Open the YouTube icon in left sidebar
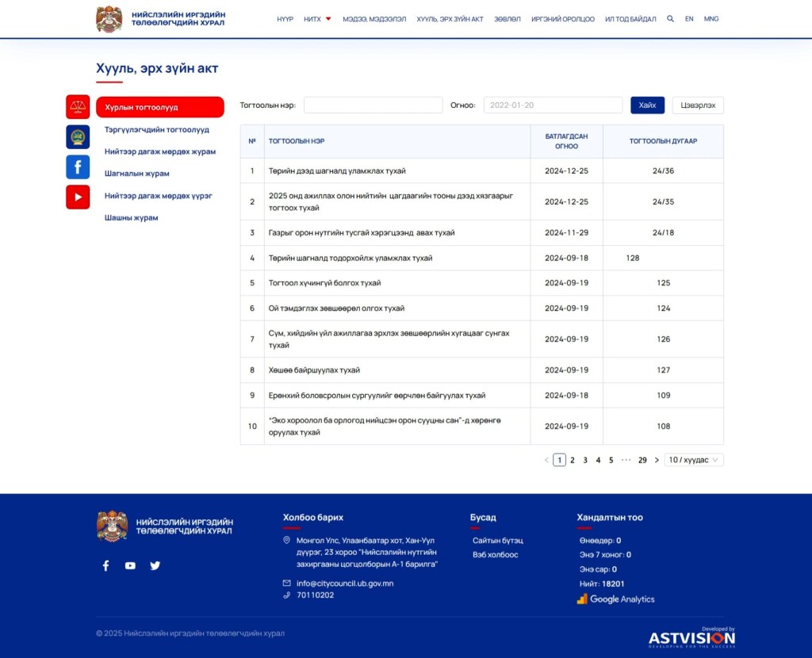 [x=78, y=197]
